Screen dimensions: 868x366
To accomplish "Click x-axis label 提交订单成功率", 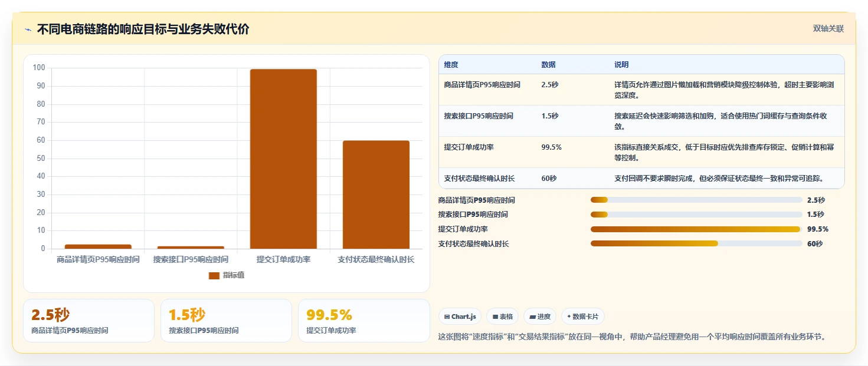I will 283,259.
